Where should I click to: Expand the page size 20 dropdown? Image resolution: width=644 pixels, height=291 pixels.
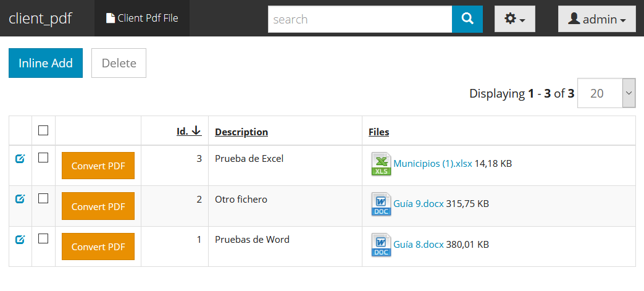coord(606,93)
